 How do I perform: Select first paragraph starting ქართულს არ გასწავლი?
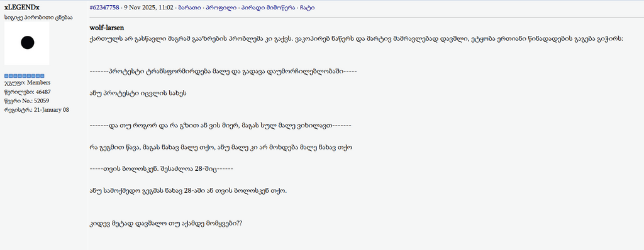tap(357, 39)
